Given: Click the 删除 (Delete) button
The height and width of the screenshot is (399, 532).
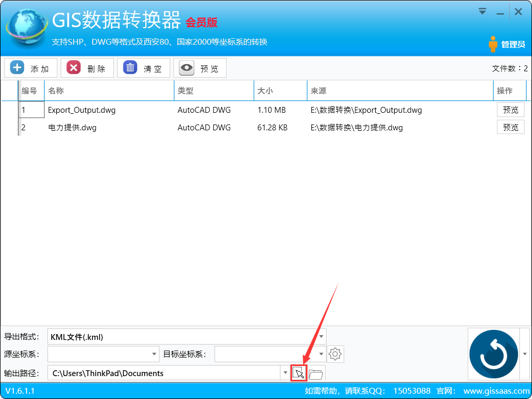Looking at the screenshot, I should tap(87, 68).
